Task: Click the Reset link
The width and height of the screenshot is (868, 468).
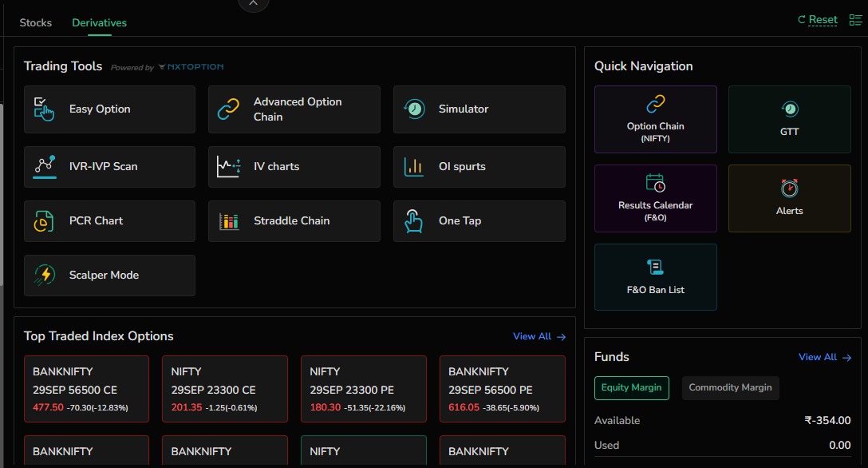Action: point(823,20)
